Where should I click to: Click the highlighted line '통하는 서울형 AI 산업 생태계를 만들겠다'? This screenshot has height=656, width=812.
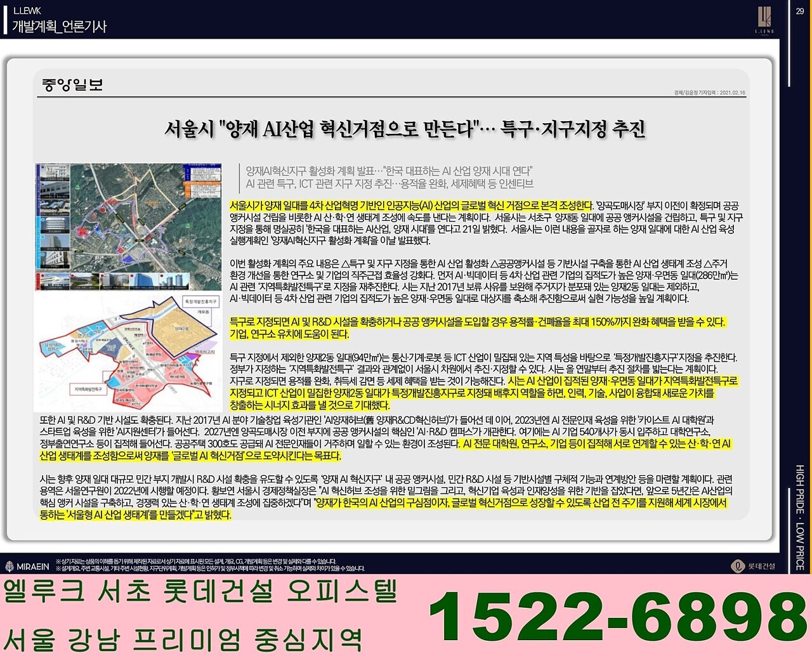click(x=135, y=515)
